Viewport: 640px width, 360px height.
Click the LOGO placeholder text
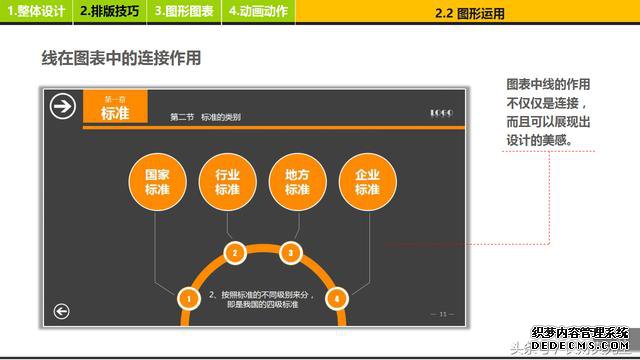[x=441, y=113]
